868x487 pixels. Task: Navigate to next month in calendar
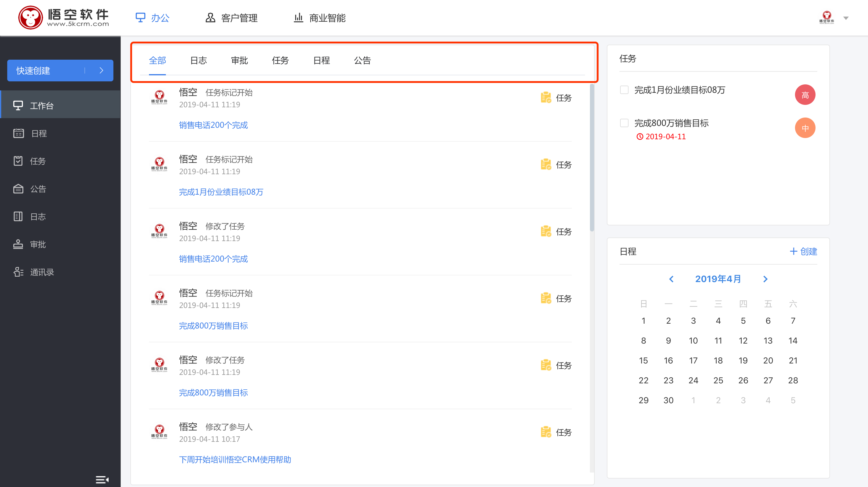[766, 279]
